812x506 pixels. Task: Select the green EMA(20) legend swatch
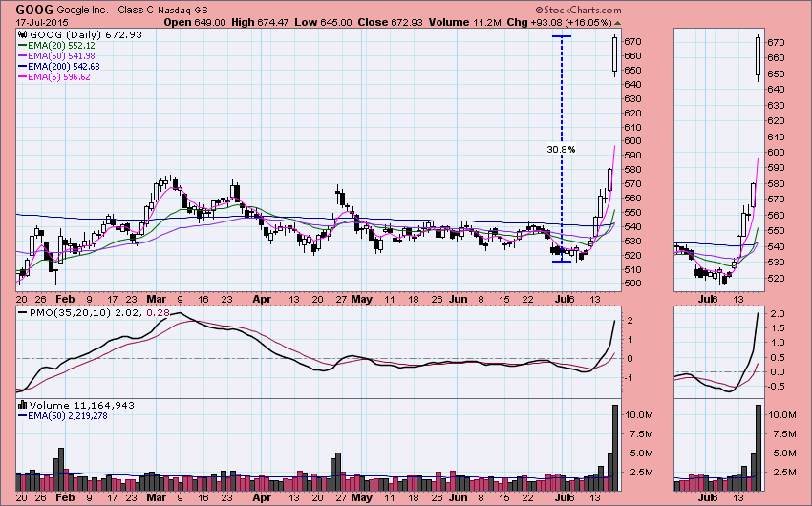[x=25, y=46]
